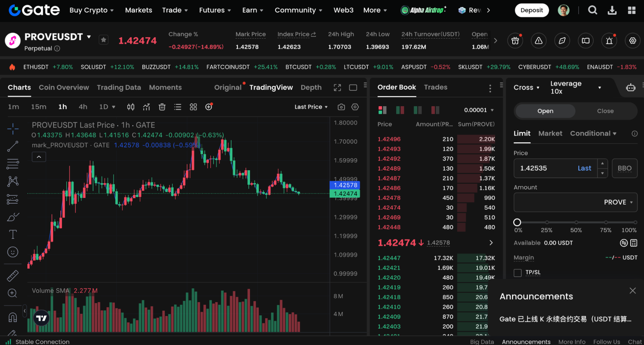Select the ruler measure tool
The height and width of the screenshot is (345, 644).
[x=13, y=276]
